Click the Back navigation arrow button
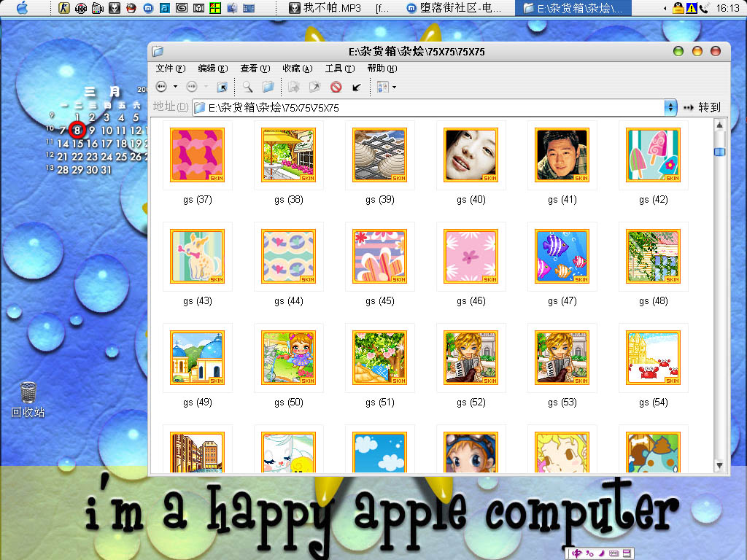Viewport: 747px width, 560px height. 161,87
